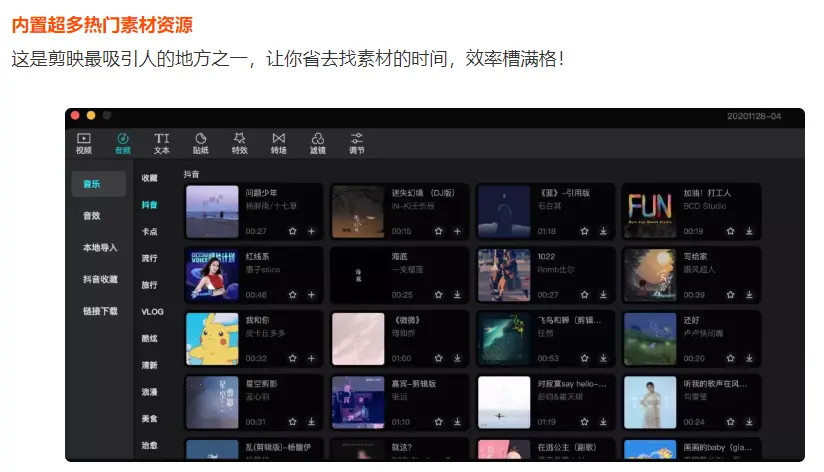Download the 海底 track
Image resolution: width=824 pixels, height=472 pixels.
pyautogui.click(x=457, y=295)
